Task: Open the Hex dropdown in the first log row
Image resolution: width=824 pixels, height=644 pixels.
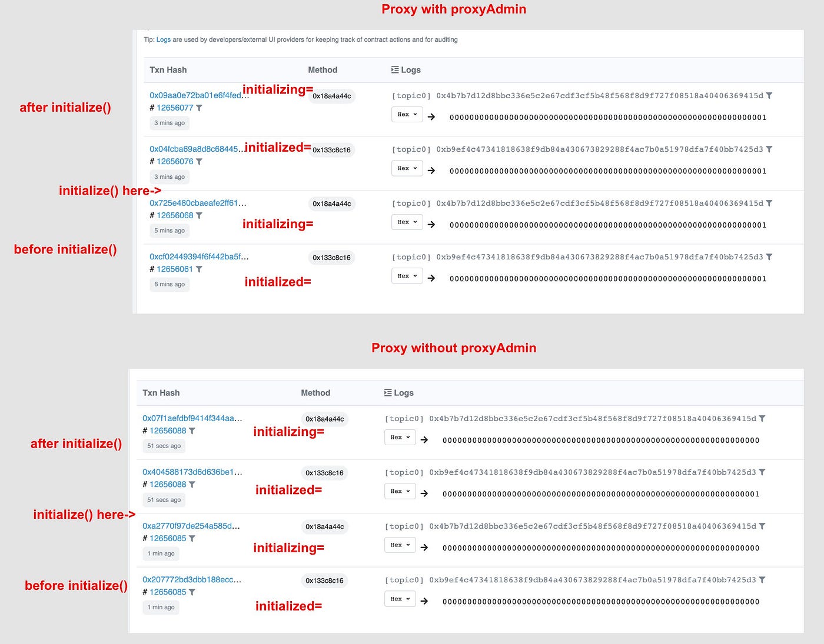Action: click(x=407, y=114)
